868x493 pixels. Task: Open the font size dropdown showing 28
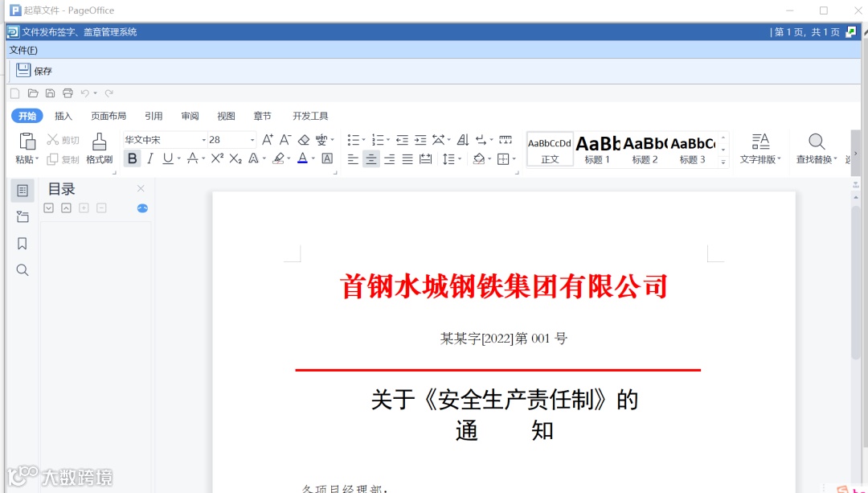pyautogui.click(x=252, y=140)
